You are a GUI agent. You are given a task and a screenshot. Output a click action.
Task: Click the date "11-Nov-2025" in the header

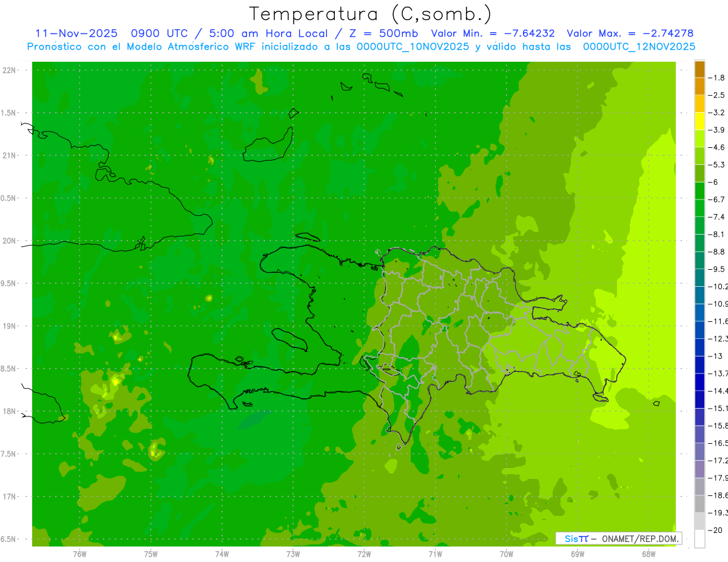76,33
